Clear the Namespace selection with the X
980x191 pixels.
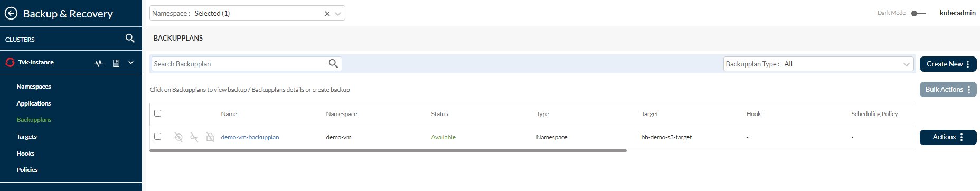click(x=327, y=14)
